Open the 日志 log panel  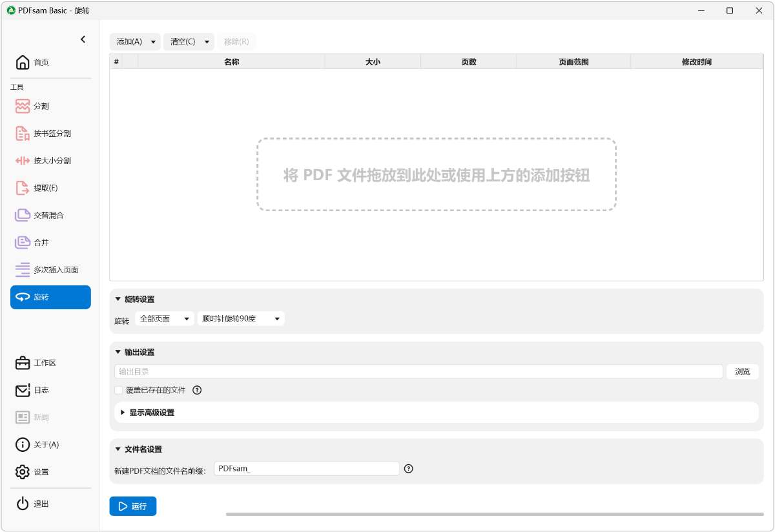[50, 390]
